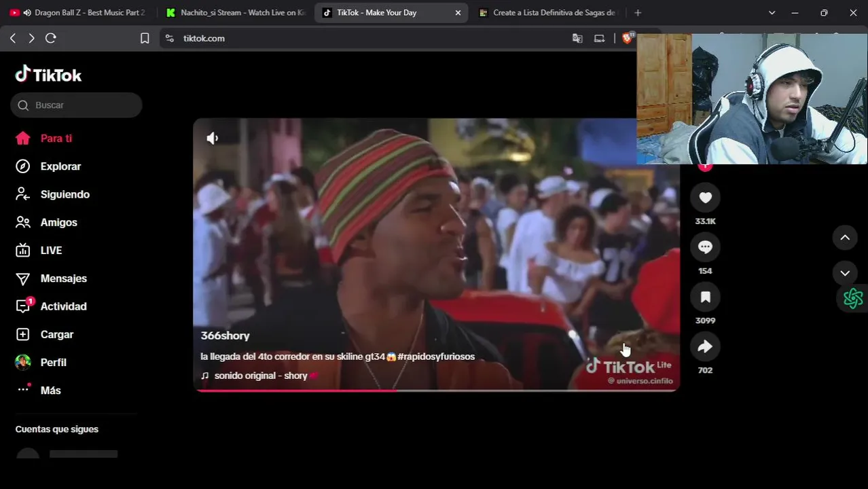Click the Cuentas que sigues heading
The image size is (868, 489).
(x=57, y=429)
